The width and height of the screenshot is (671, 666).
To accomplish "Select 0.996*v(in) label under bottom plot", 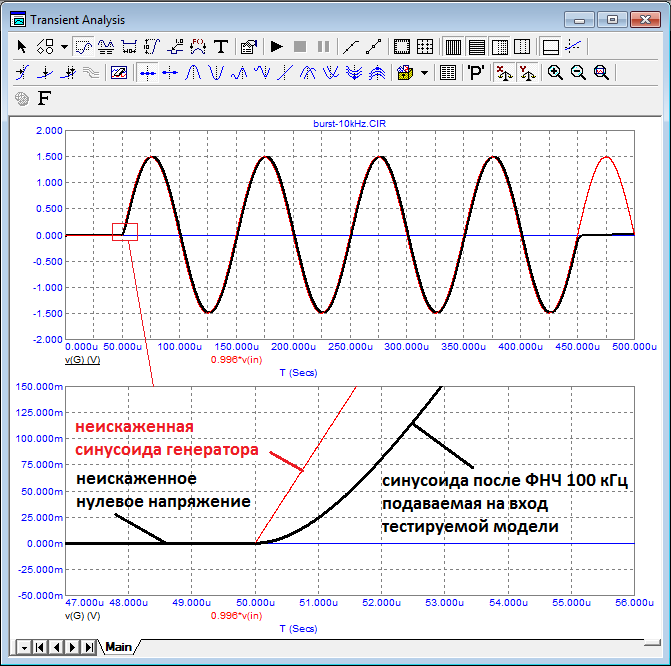I will (x=236, y=616).
